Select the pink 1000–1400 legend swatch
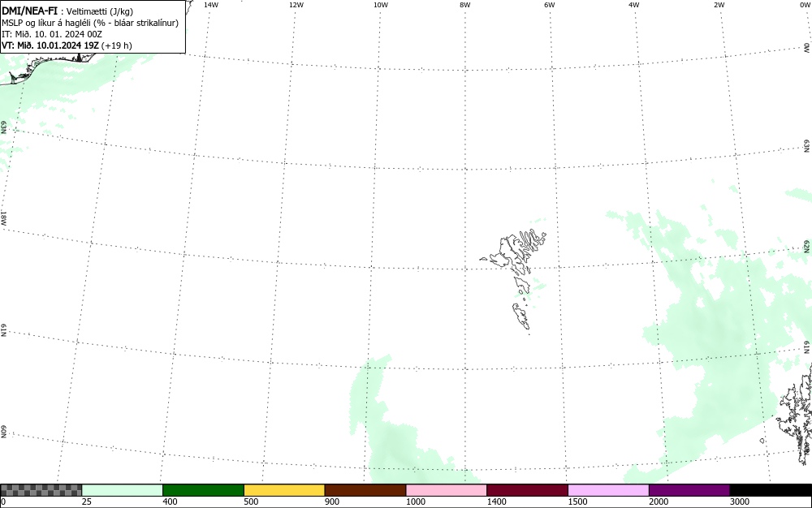The width and height of the screenshot is (812, 508). (447, 490)
